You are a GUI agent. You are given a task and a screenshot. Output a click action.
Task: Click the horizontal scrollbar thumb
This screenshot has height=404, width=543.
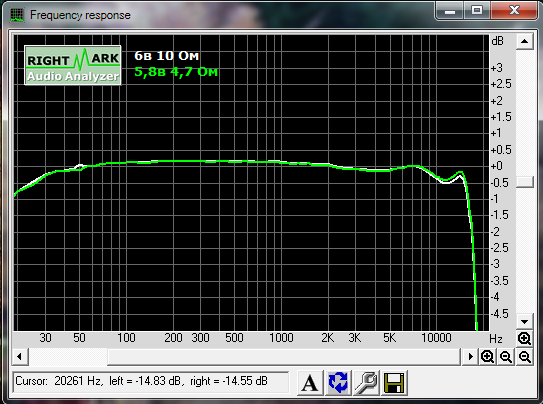[284, 357]
